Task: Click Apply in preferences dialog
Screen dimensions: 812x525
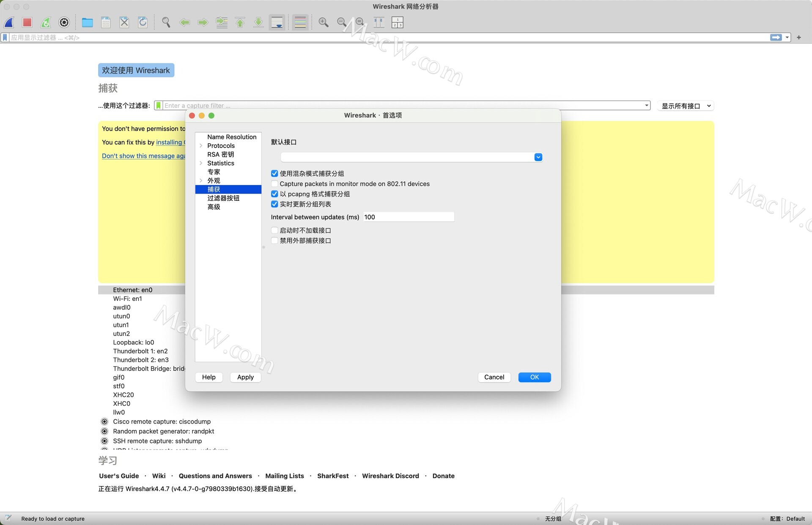Action: pos(245,377)
